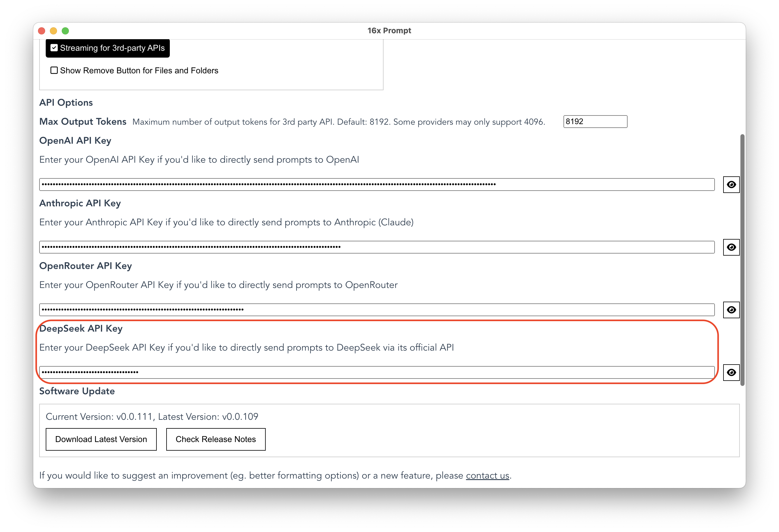The image size is (779, 532).
Task: Click into the DeepSeek API Key field
Action: pyautogui.click(x=376, y=373)
